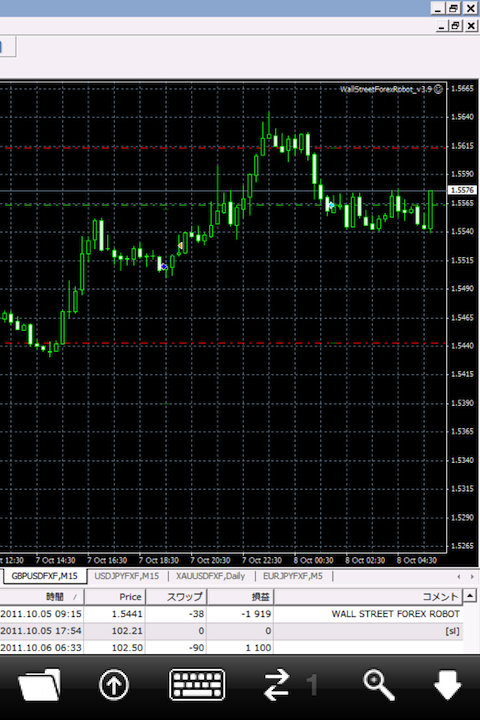Open the EURJPYFXF,M5 chart tab

pos(293,576)
